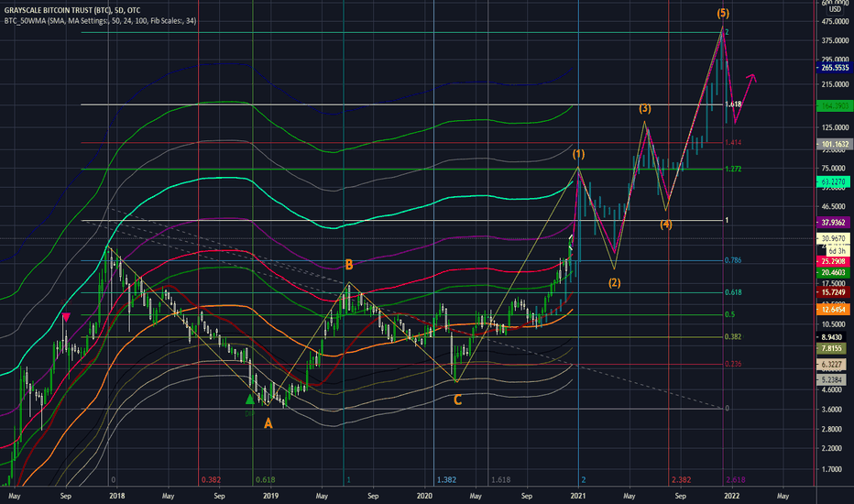Click the white 1.618 price Fibonacci label
The width and height of the screenshot is (854, 504).
[733, 104]
